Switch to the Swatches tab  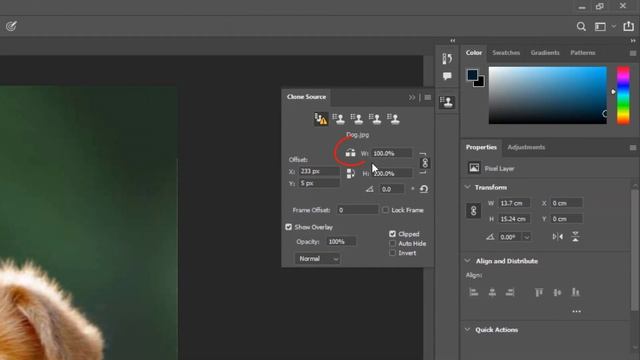(506, 53)
